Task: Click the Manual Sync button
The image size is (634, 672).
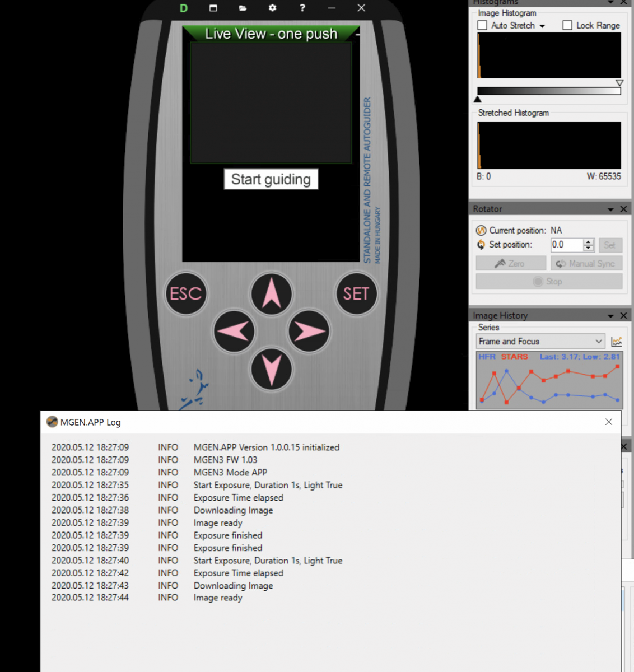Action: (586, 263)
